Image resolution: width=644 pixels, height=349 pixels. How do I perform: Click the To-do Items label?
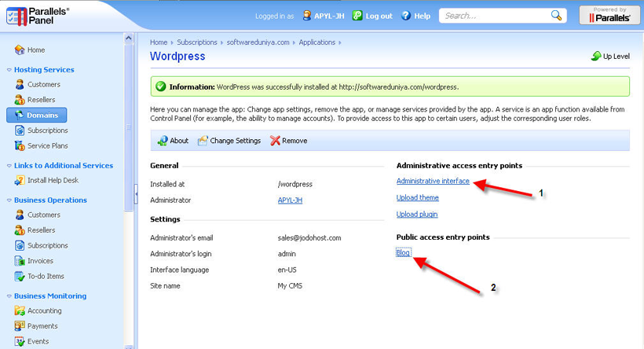46,276
